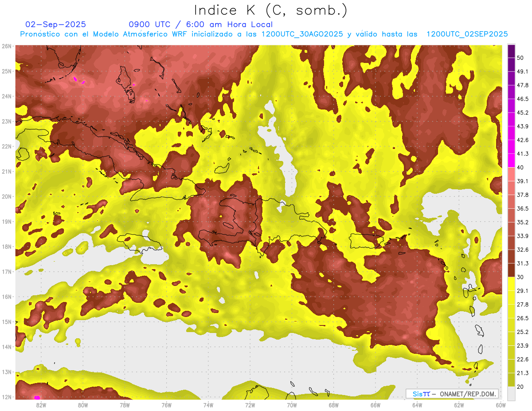Click the color scale value "43.9"
Image resolution: width=532 pixels, height=411 pixels.
(522, 126)
